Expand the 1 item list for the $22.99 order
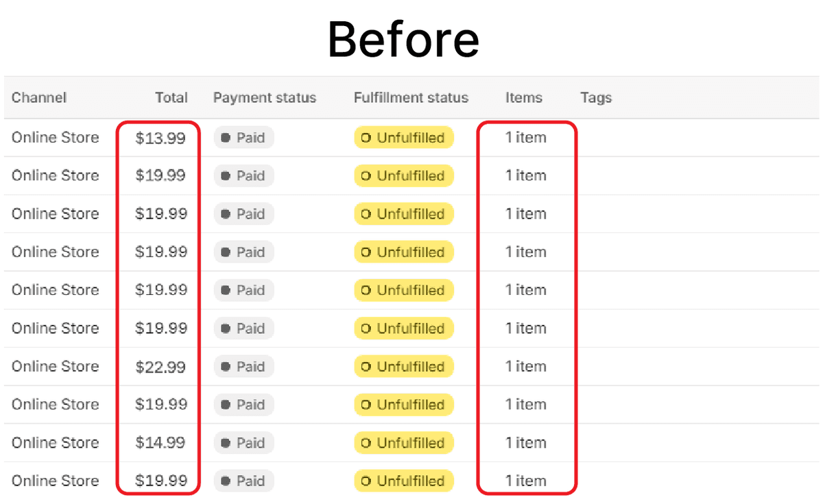823x504 pixels. tap(526, 367)
